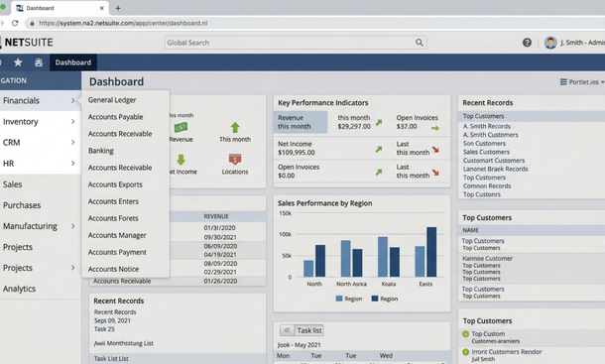Open Banking in the Financials submenu
The height and width of the screenshot is (364, 605).
(x=101, y=151)
